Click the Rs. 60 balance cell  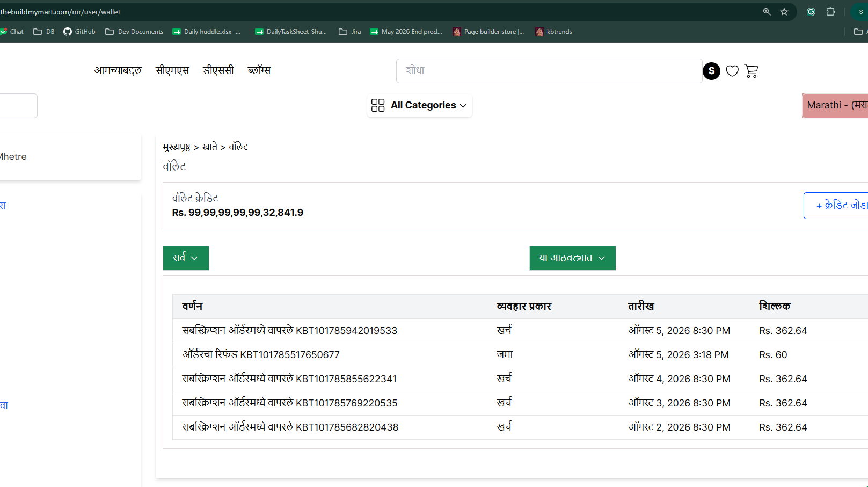pos(773,355)
